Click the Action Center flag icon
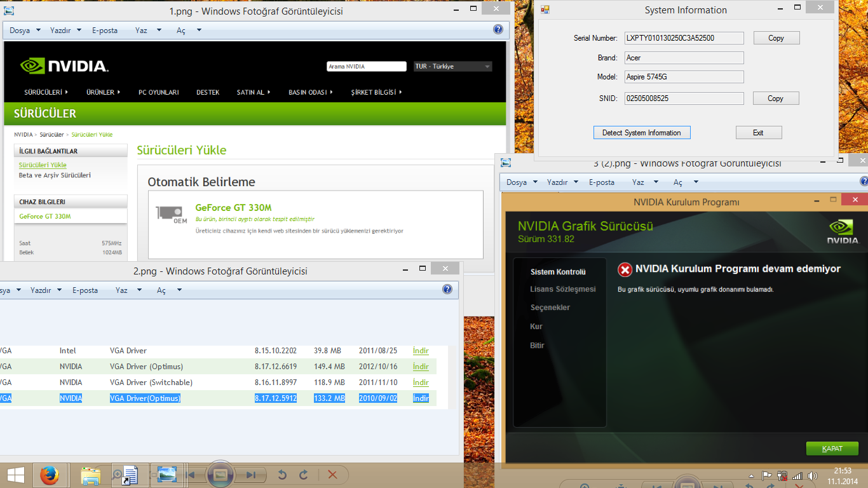Screen dimensions: 868x488 pos(767,476)
